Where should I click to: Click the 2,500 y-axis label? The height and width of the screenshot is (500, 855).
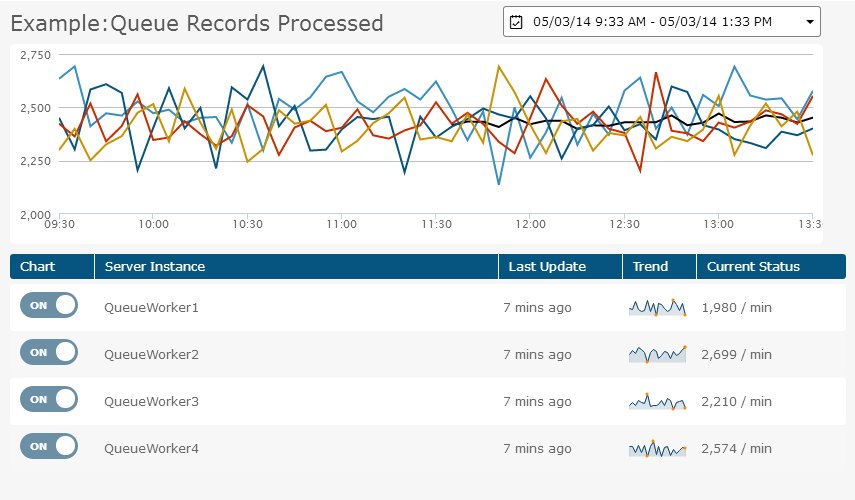(35, 108)
